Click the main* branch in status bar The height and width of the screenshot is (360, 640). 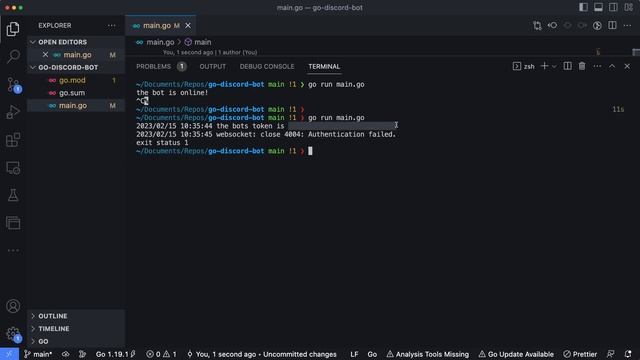point(38,354)
